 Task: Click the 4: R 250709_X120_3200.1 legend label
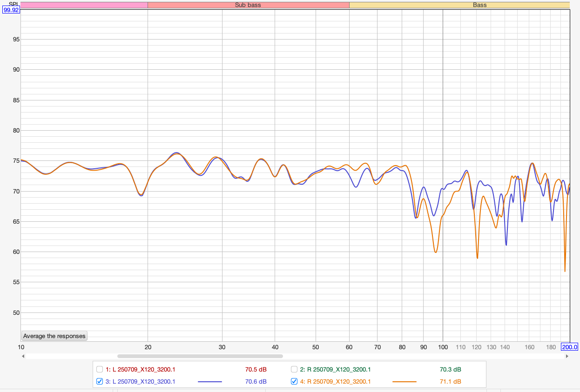pos(336,382)
